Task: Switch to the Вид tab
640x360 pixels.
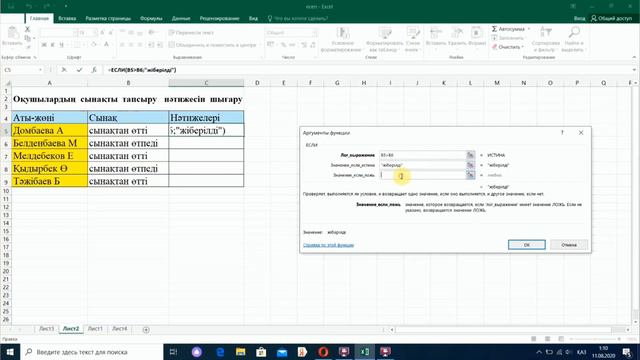Action: [x=253, y=18]
